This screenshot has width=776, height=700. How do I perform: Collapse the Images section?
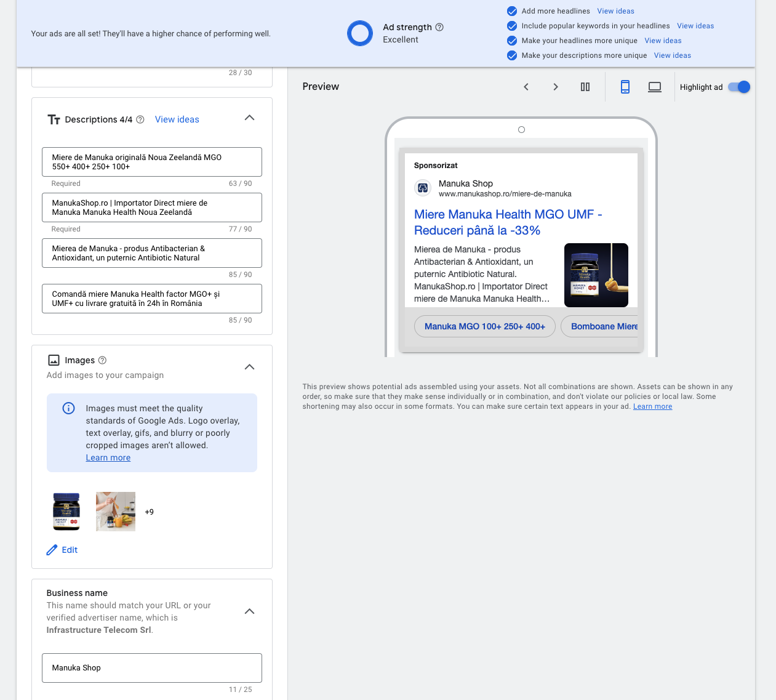tap(249, 367)
